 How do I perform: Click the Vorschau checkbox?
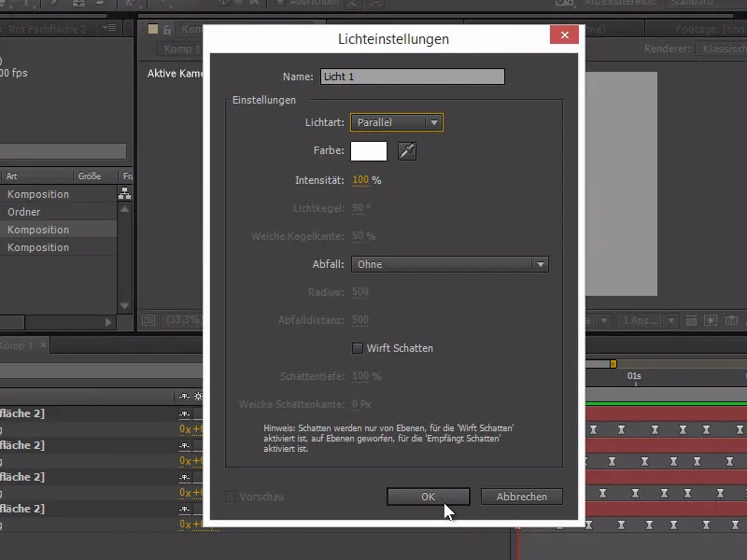tap(231, 497)
